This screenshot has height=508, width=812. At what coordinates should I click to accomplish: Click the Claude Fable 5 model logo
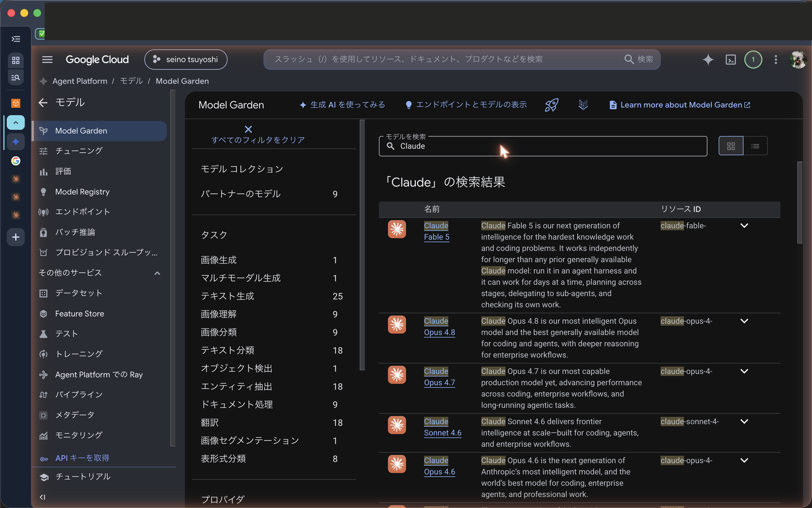(x=397, y=229)
